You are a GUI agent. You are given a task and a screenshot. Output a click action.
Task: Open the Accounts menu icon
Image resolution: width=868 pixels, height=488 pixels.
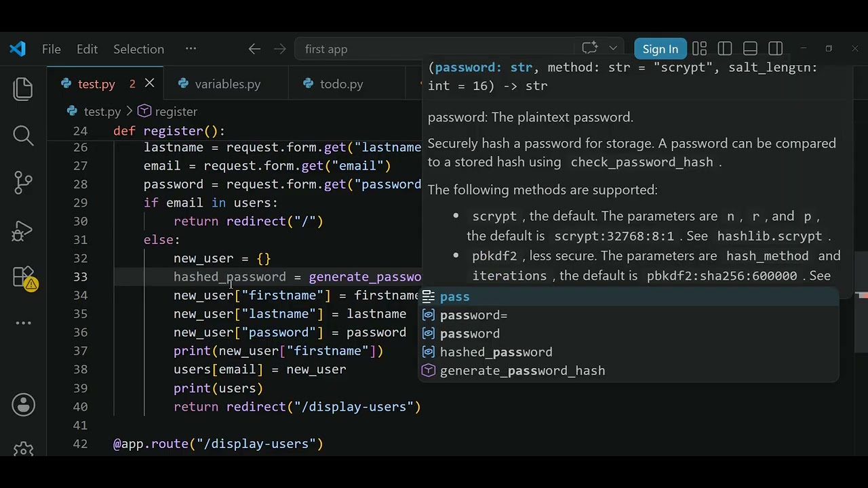coord(23,405)
